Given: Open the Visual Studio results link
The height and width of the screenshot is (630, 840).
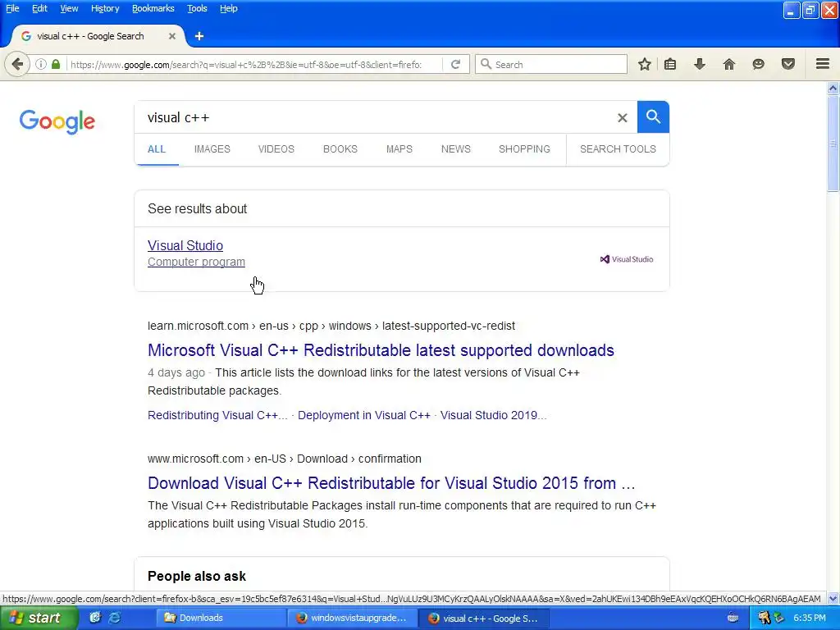Looking at the screenshot, I should pyautogui.click(x=185, y=245).
